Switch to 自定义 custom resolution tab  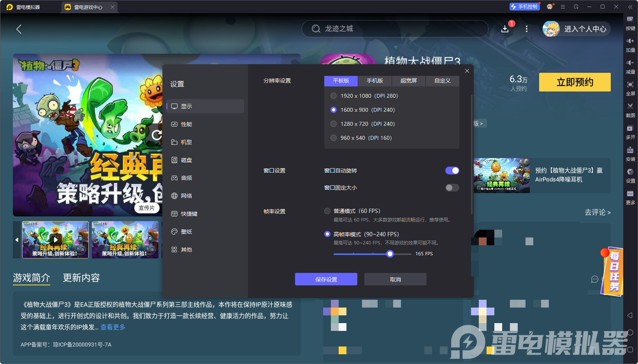[x=442, y=81]
